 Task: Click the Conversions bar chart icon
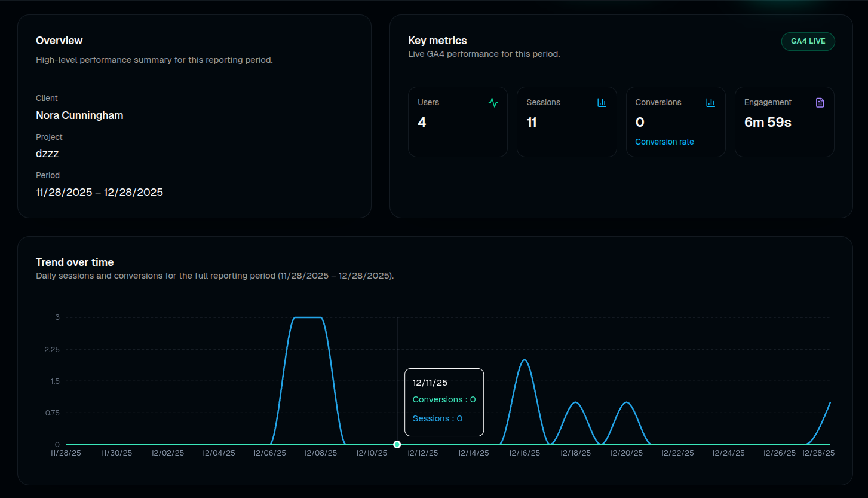(x=710, y=102)
